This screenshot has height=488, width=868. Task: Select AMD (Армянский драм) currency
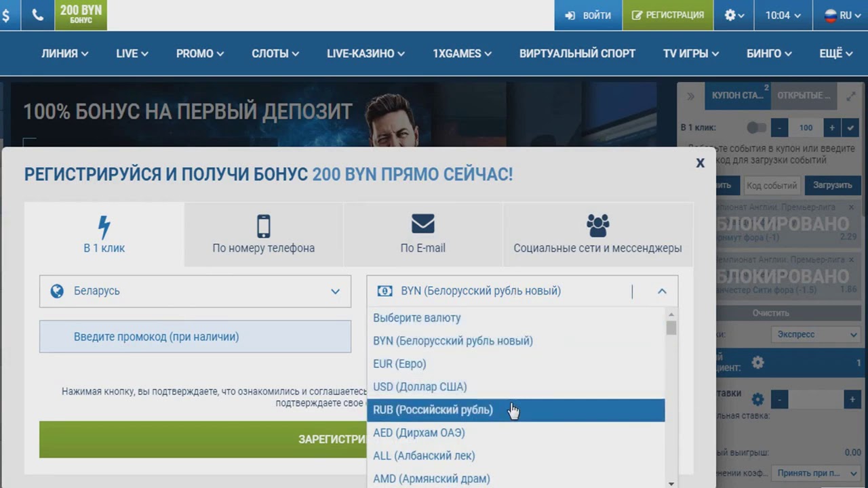516,479
